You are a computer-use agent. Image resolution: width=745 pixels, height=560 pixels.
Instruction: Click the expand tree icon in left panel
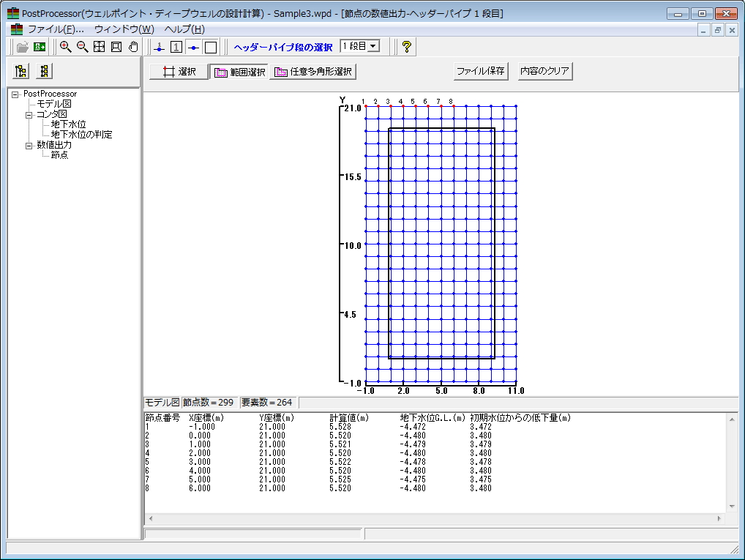(x=21, y=72)
